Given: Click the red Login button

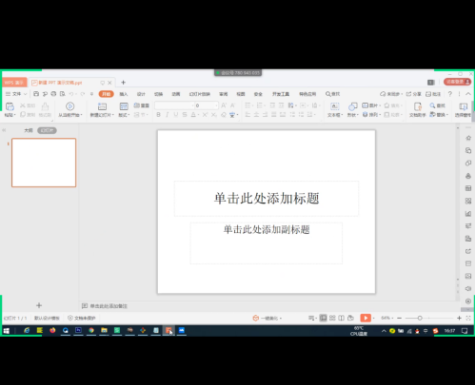Looking at the screenshot, I should coord(457,82).
